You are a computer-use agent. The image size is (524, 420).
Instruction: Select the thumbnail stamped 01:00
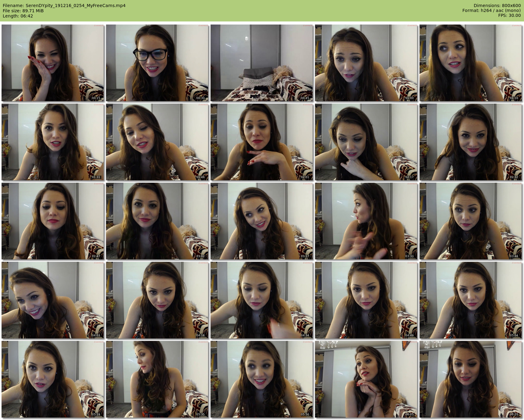click(366, 63)
